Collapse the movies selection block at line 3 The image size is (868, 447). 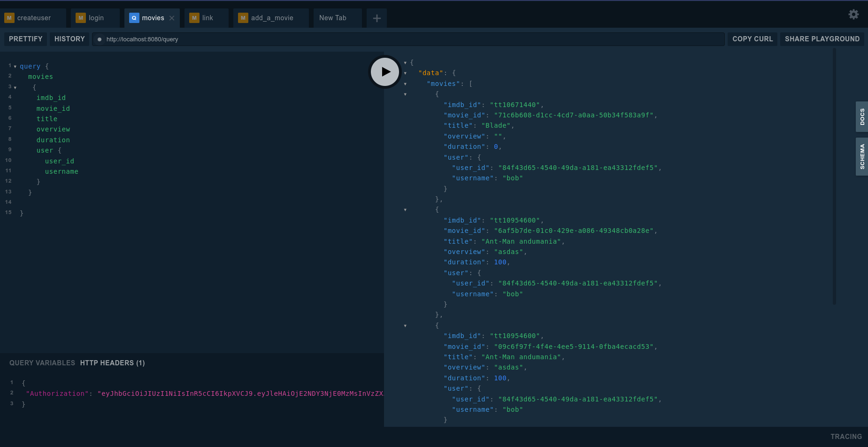click(15, 88)
